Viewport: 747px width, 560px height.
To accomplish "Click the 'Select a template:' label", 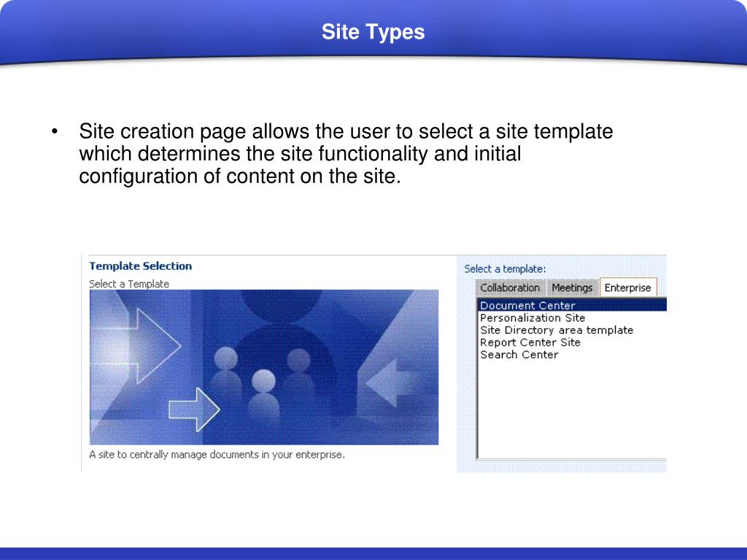I will [505, 269].
